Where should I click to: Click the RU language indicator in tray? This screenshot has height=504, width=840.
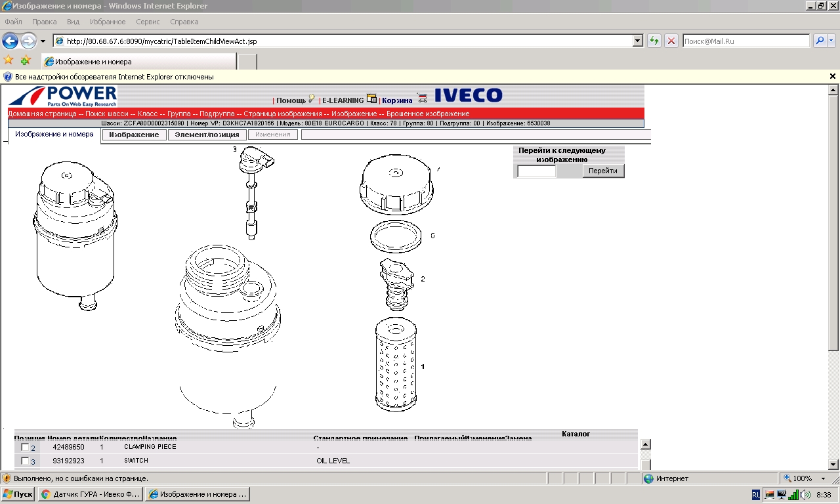pyautogui.click(x=756, y=494)
